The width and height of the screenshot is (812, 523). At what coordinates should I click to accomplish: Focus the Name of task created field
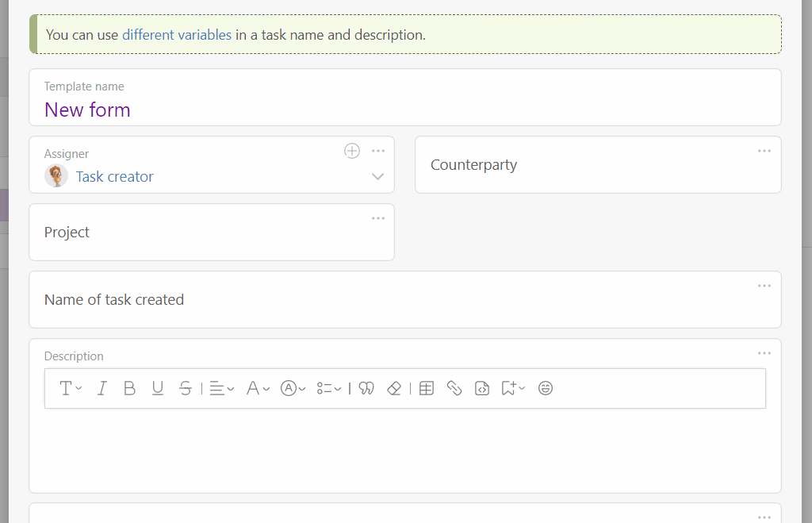click(405, 300)
